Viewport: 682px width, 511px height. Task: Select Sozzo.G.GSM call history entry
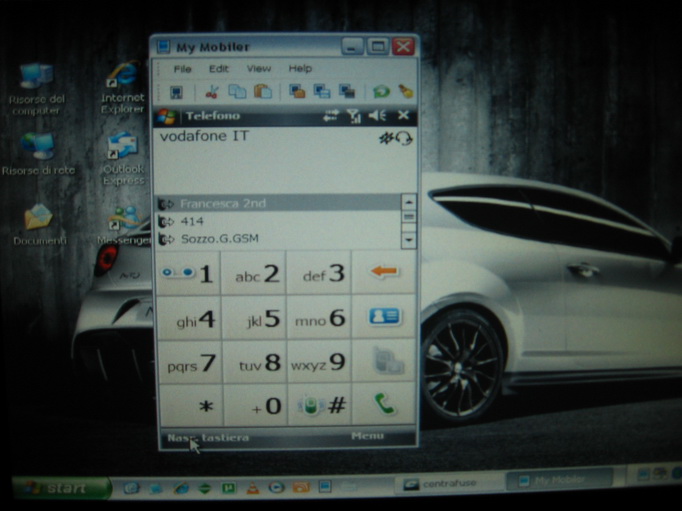coord(278,239)
